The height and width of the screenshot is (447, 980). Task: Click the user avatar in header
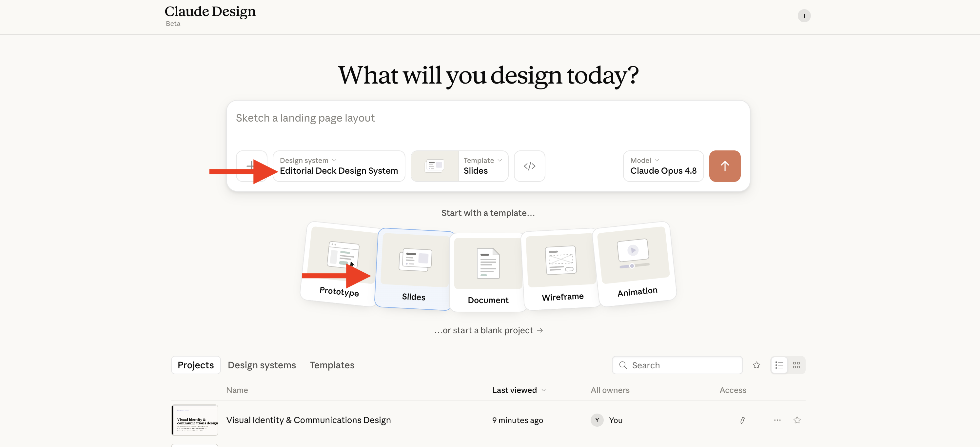pos(803,16)
